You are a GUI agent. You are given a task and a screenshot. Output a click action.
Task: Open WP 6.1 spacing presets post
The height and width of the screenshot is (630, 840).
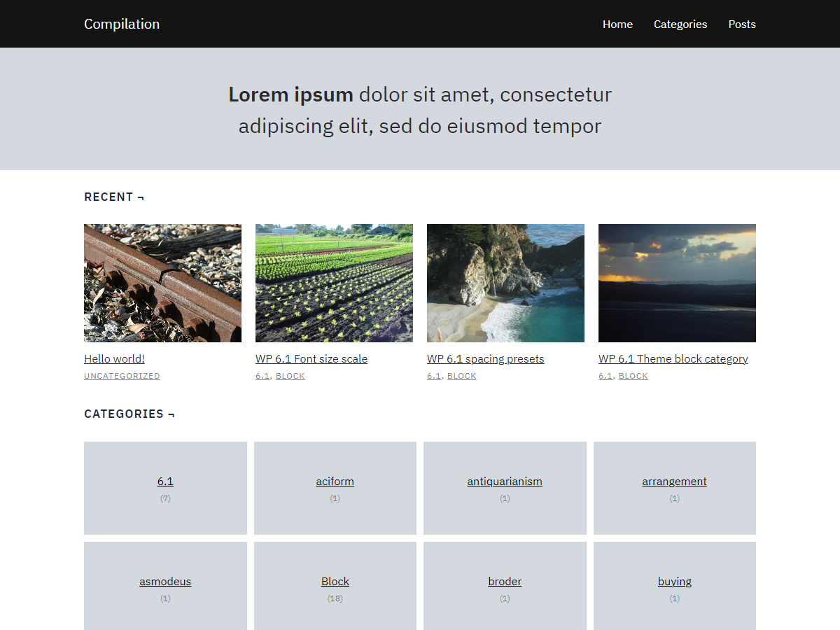(x=486, y=358)
